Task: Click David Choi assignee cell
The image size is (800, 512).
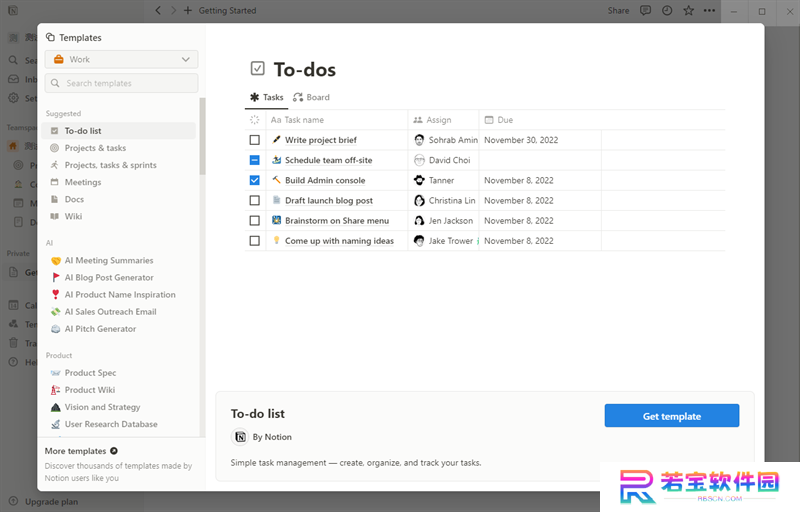Action: click(443, 160)
